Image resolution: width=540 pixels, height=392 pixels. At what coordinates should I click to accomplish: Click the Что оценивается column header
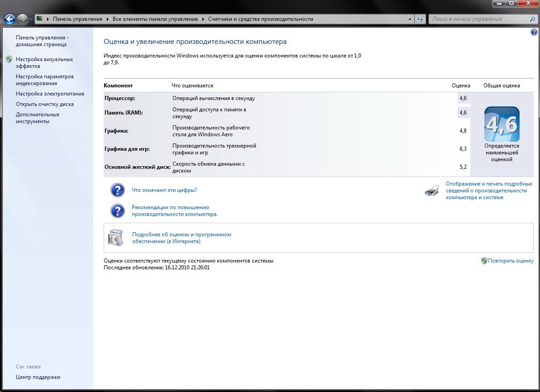[192, 86]
